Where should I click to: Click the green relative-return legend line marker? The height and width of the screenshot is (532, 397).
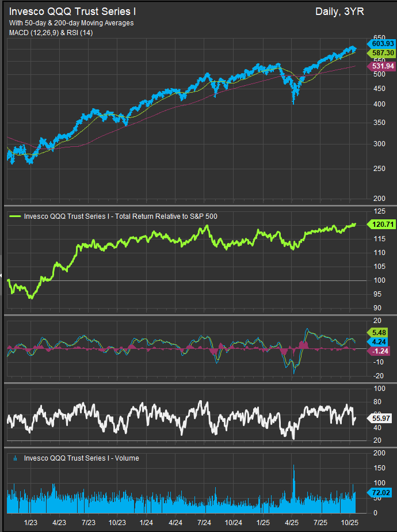click(15, 216)
